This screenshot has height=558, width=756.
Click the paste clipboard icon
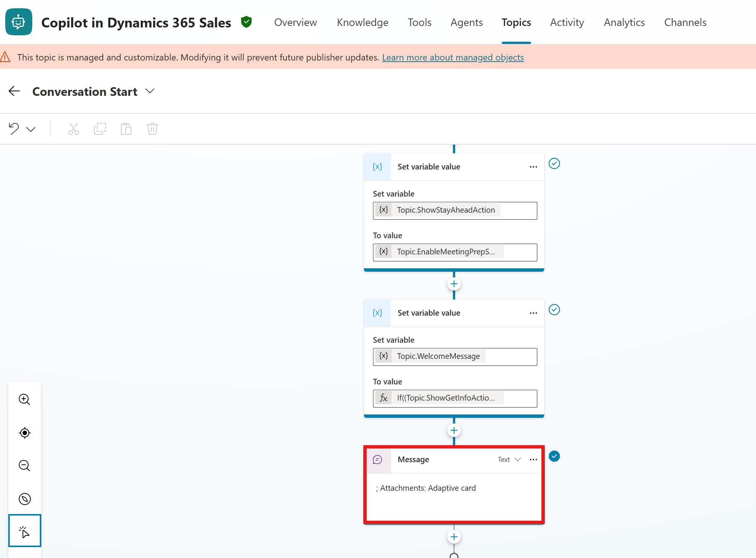tap(126, 129)
